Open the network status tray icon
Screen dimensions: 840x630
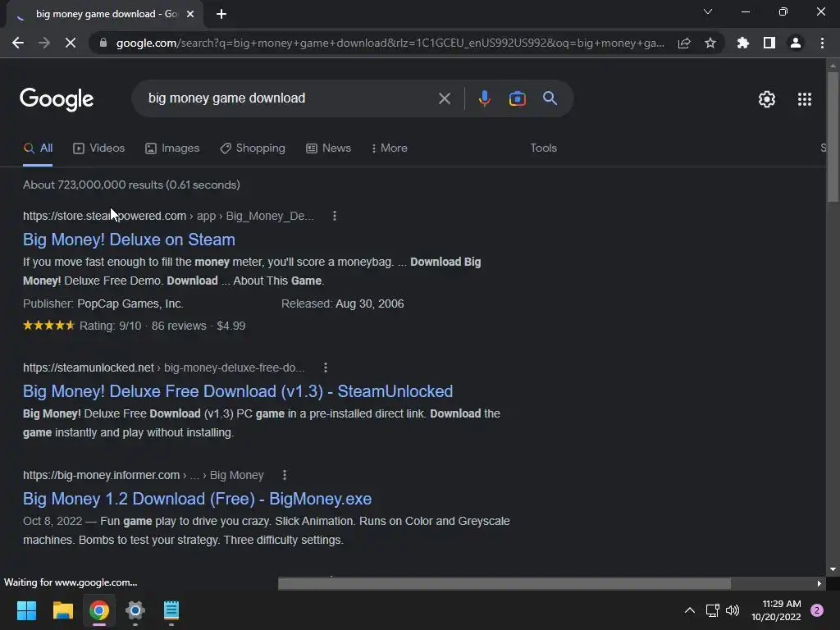712,610
